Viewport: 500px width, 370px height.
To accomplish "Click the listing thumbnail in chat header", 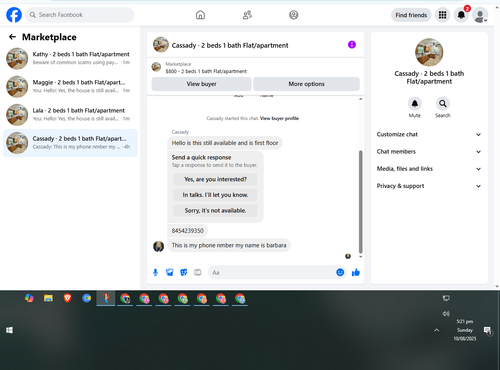I will 161,45.
